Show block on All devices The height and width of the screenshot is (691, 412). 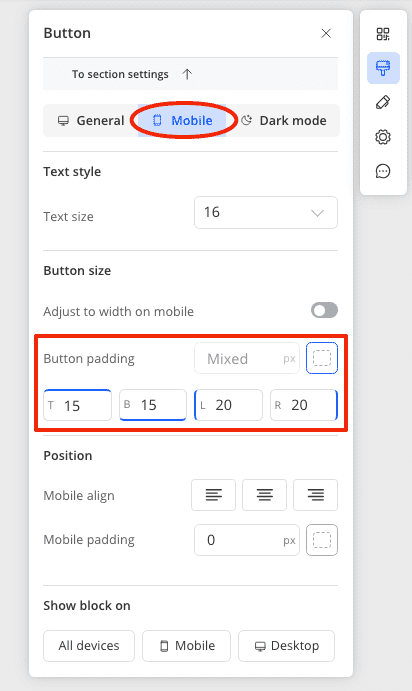click(x=89, y=646)
